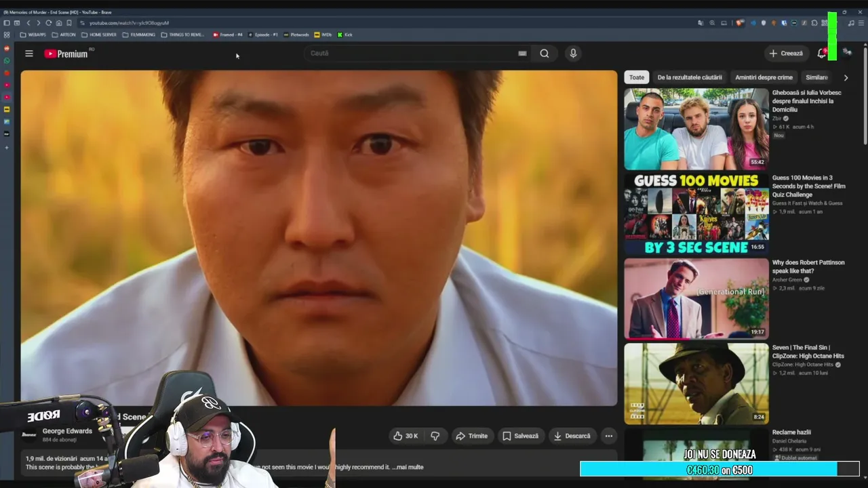Open the ARTEON bookmark folder
Screen dimensions: 868x488
pos(64,35)
